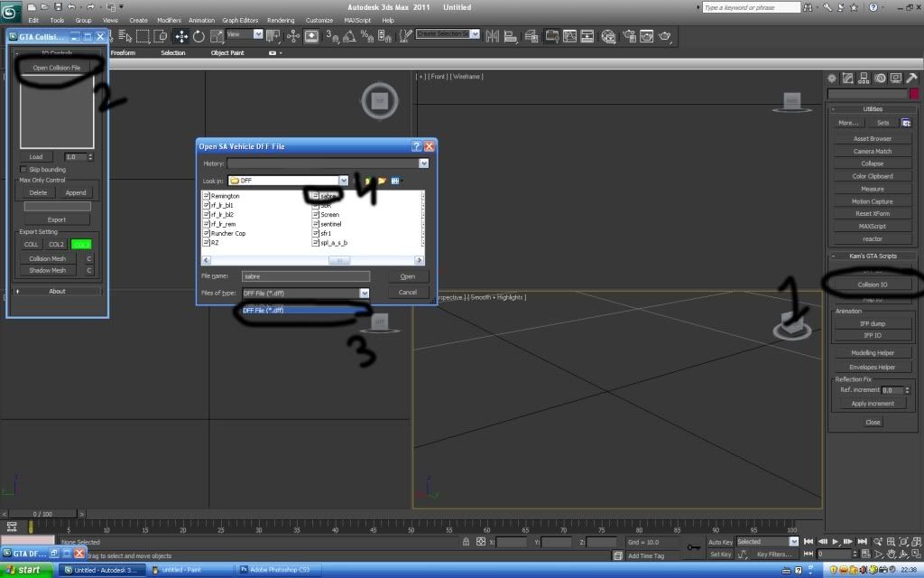
Task: Open the Display command panel tab
Action: (896, 78)
